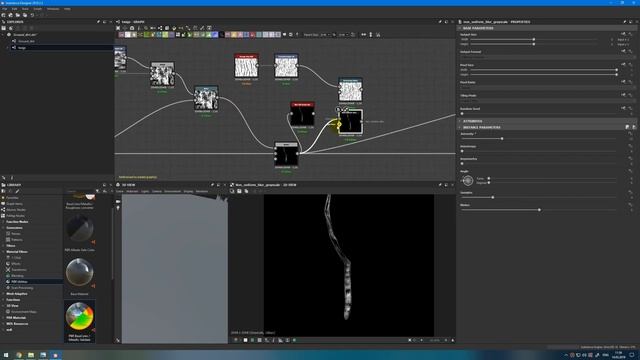Open the notification center in the system tray
Viewport: 640px width, 360px height.
click(x=631, y=355)
